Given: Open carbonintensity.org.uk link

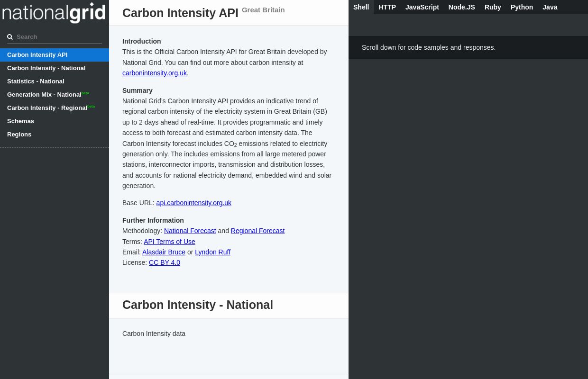Looking at the screenshot, I should coord(155,73).
